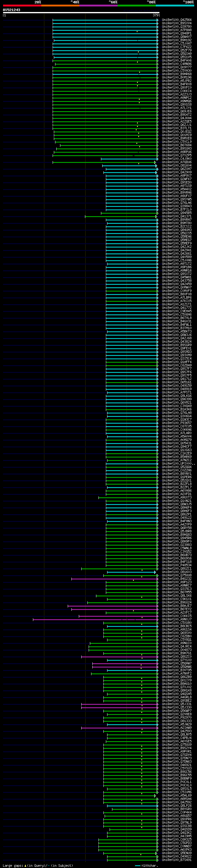The image size is (197, 868).
Task: Click hit label UniRef100_Q7Y1X0
Action: [177, 660]
